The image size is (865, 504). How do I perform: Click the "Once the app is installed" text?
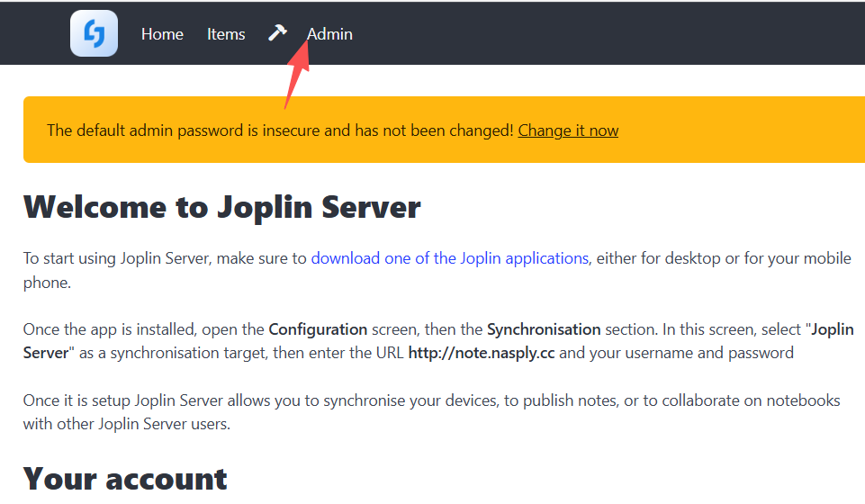[135, 328]
